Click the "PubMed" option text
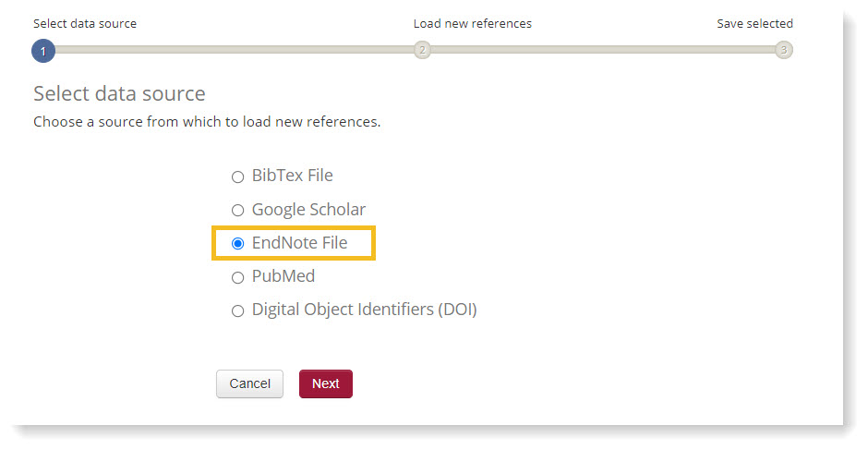 pyautogui.click(x=283, y=276)
